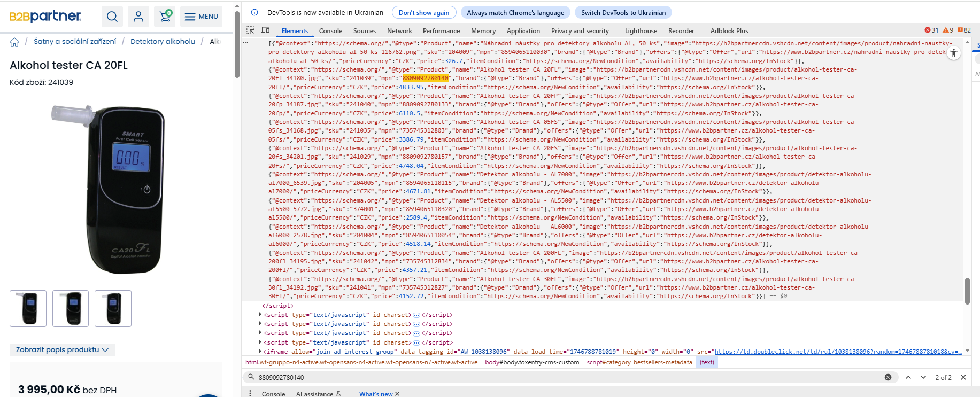The image size is (980, 397).
Task: Show the red errors count indicator
Action: pyautogui.click(x=931, y=30)
